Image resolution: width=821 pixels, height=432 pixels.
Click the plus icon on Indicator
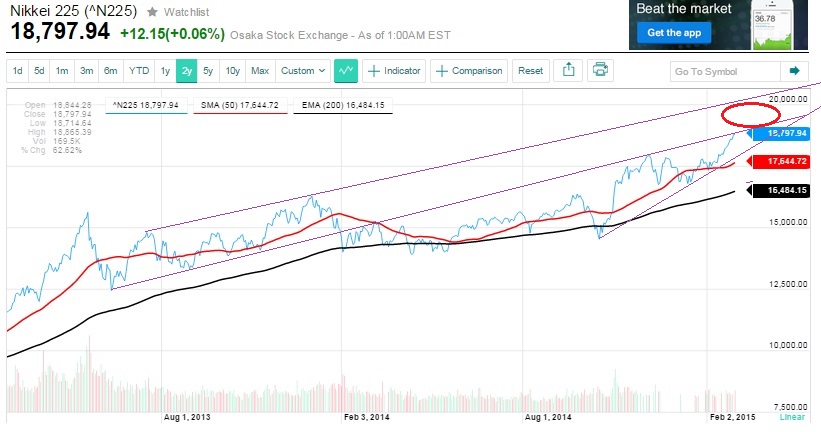(374, 71)
